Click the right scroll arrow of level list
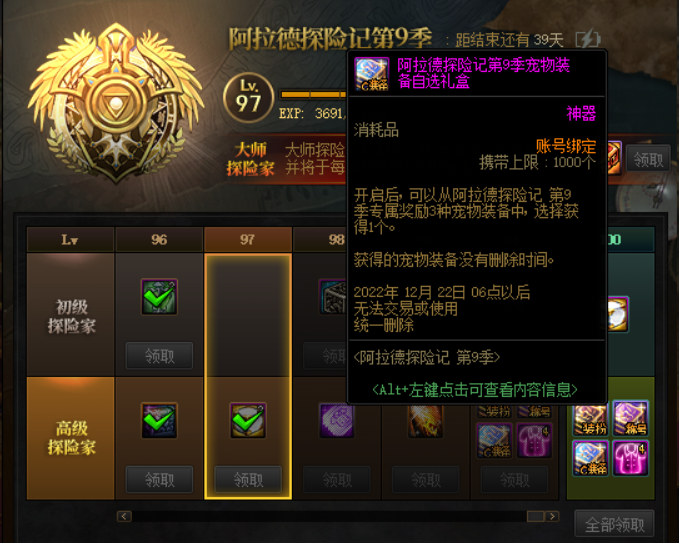Image resolution: width=679 pixels, height=543 pixels. tap(552, 516)
